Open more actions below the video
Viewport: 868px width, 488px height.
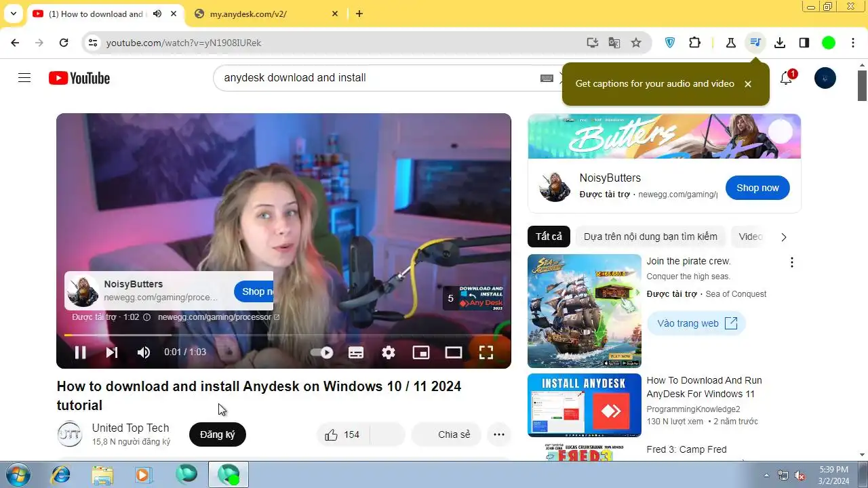click(x=499, y=434)
